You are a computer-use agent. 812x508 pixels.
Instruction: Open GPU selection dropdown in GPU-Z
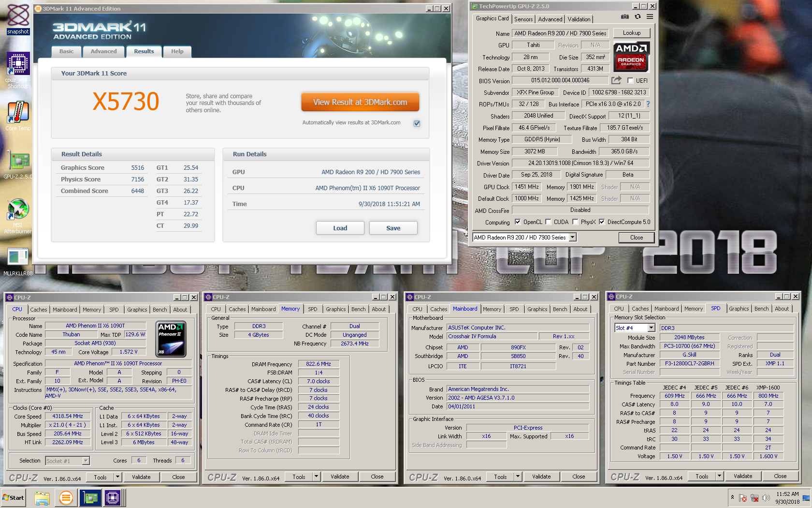click(573, 238)
